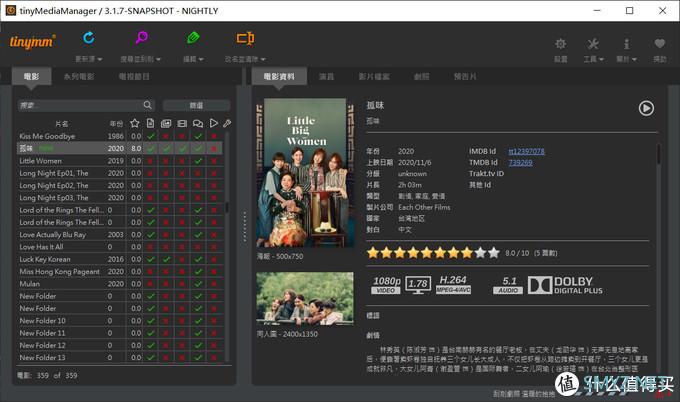Select the New Folder 13 row
This screenshot has width=680, height=402.
pyautogui.click(x=120, y=358)
